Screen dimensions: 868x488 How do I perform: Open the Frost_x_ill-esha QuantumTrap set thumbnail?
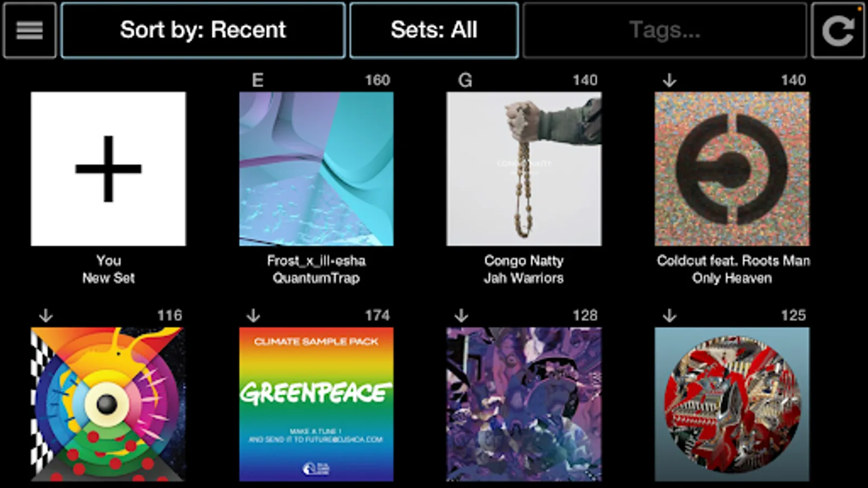316,169
